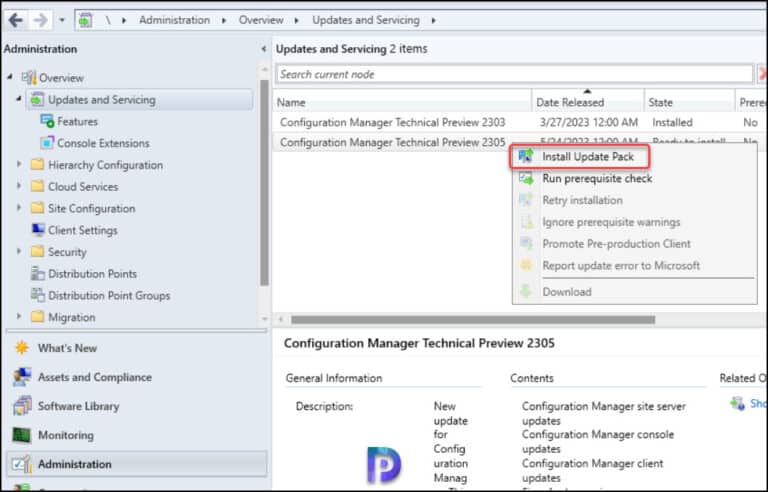Open breadcrumb arrow after Updates and Servicing
This screenshot has width=768, height=492.
(x=433, y=21)
